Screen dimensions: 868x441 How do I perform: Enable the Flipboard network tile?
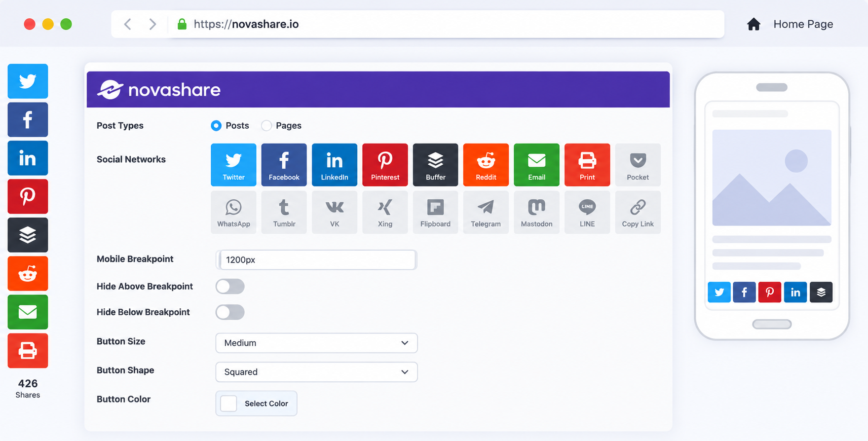coord(435,212)
